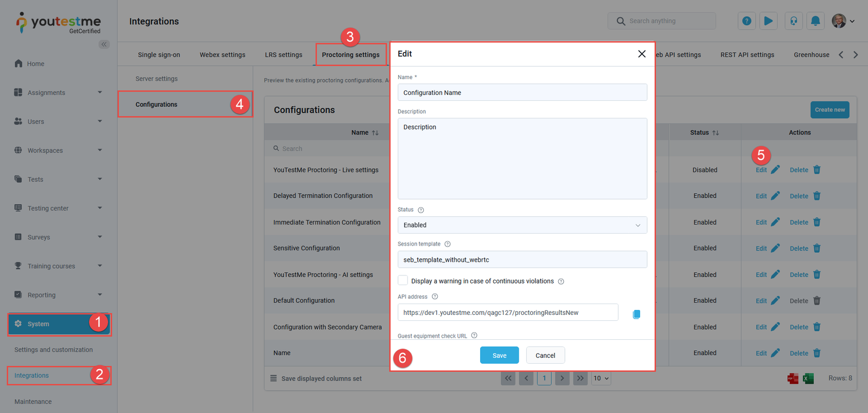Open the headset support icon
Image resolution: width=868 pixels, height=413 pixels.
794,21
